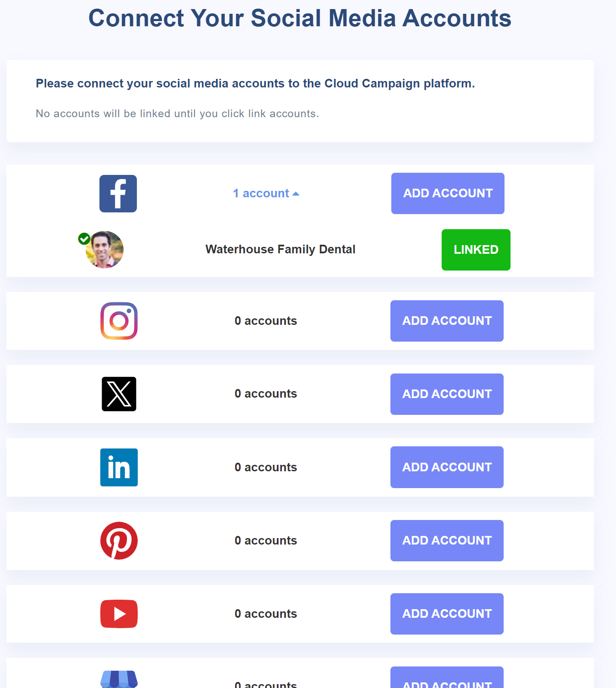The image size is (616, 688).
Task: Click the X (Twitter) logo icon
Action: 119,394
